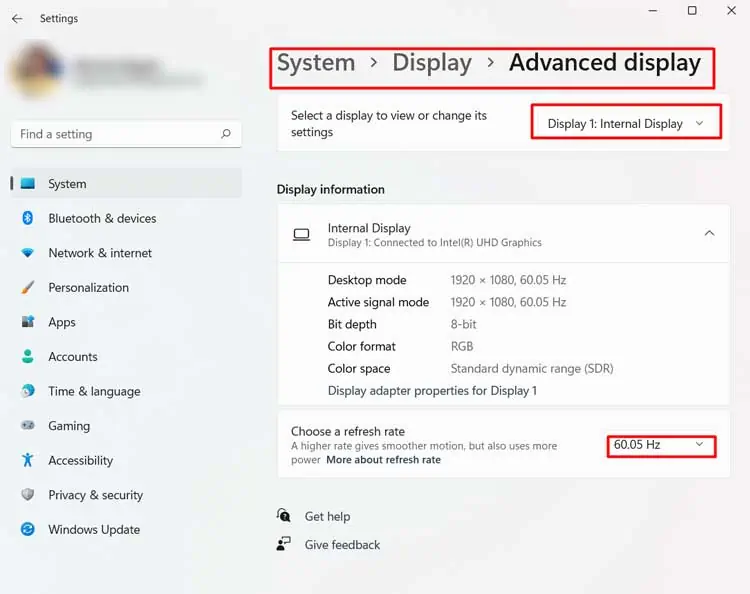This screenshot has height=594, width=750.
Task: Click the Personalization paintbrush icon
Action: pyautogui.click(x=28, y=287)
